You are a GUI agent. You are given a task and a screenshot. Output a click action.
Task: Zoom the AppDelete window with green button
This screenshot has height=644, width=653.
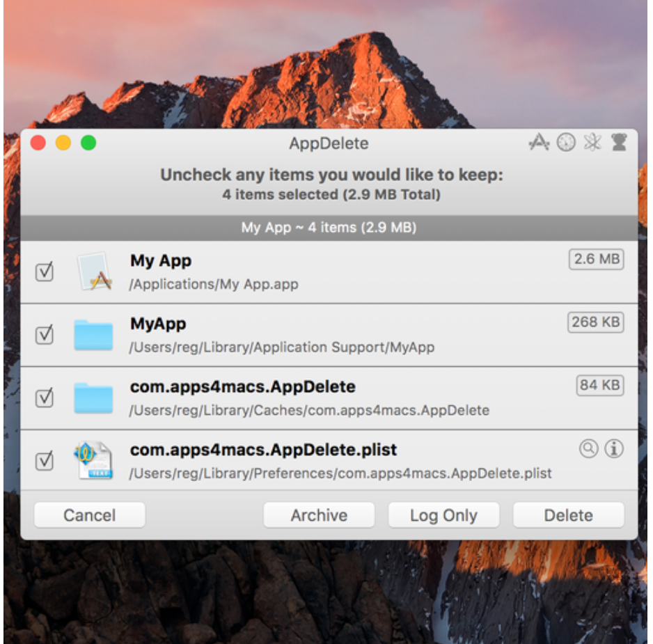pyautogui.click(x=88, y=143)
